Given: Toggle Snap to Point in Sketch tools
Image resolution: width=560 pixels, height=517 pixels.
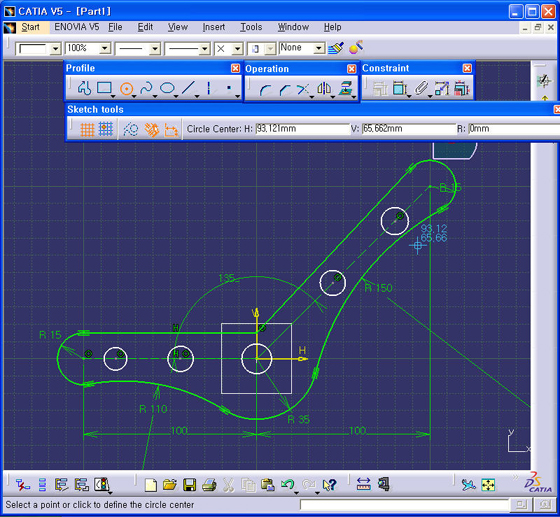Looking at the screenshot, I should pos(106,129).
